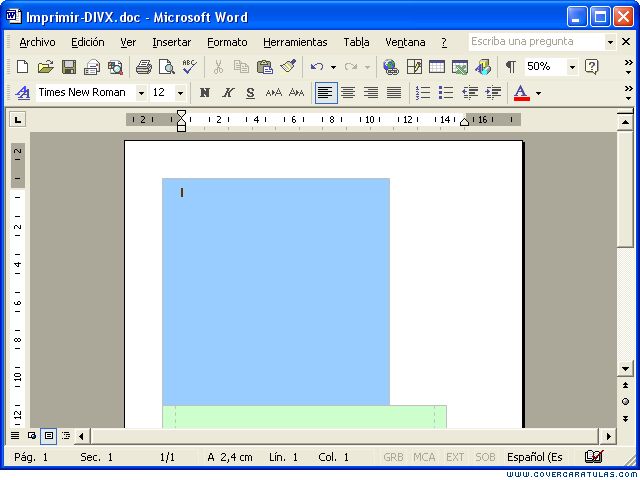
Task: Run the spelling and grammar check
Action: click(189, 67)
